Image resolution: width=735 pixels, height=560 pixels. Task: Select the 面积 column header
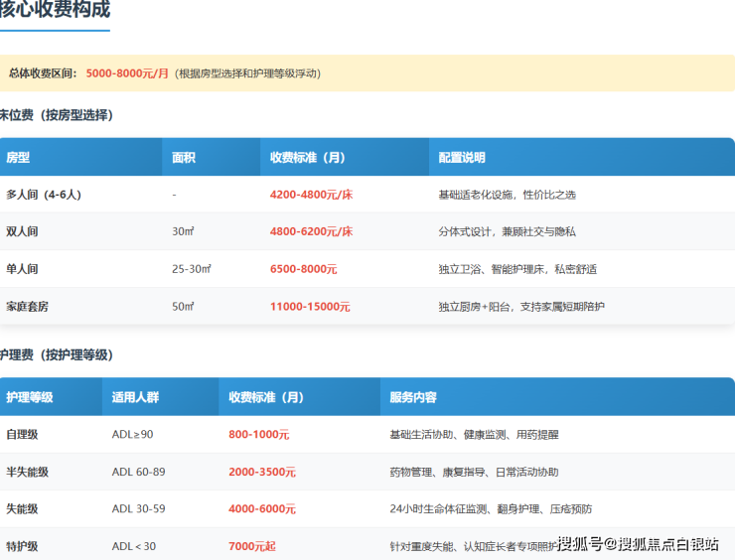[184, 158]
